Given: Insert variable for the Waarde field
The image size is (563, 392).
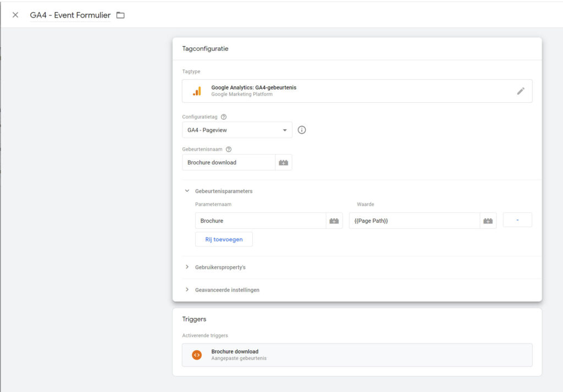Looking at the screenshot, I should pos(488,220).
